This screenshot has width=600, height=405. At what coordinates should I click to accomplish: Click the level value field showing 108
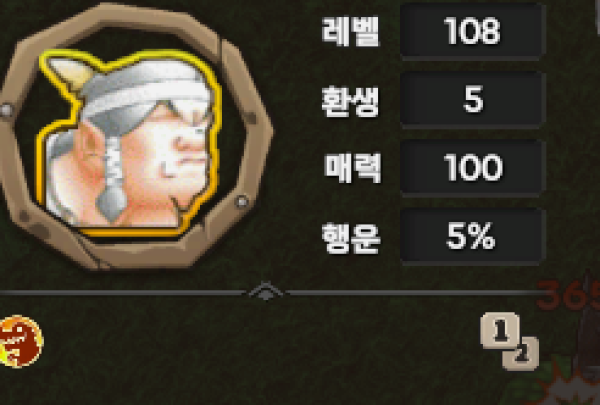[x=472, y=31]
